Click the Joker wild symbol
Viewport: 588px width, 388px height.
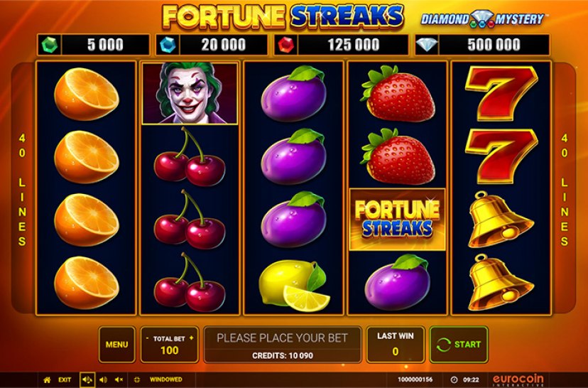tap(190, 93)
